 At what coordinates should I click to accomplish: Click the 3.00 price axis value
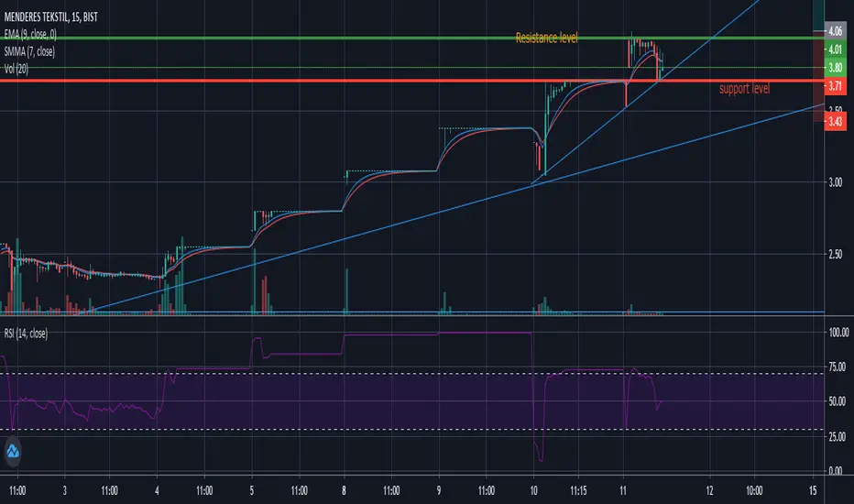point(836,182)
